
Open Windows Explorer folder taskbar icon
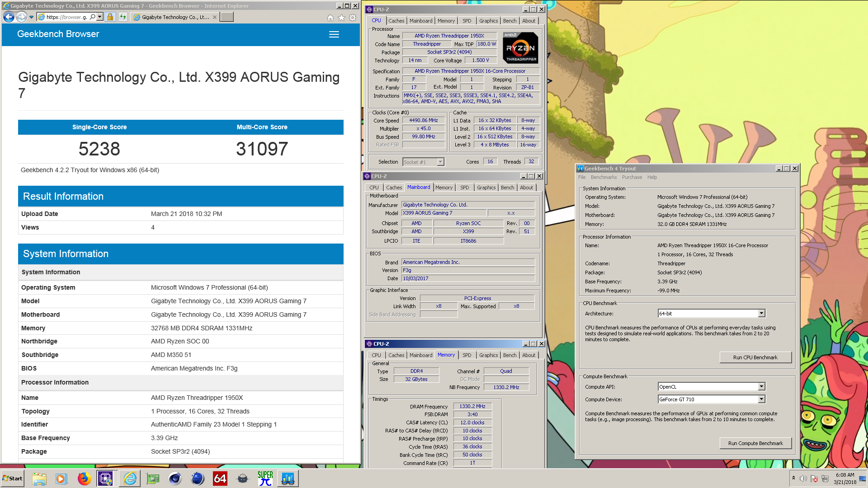(x=39, y=479)
